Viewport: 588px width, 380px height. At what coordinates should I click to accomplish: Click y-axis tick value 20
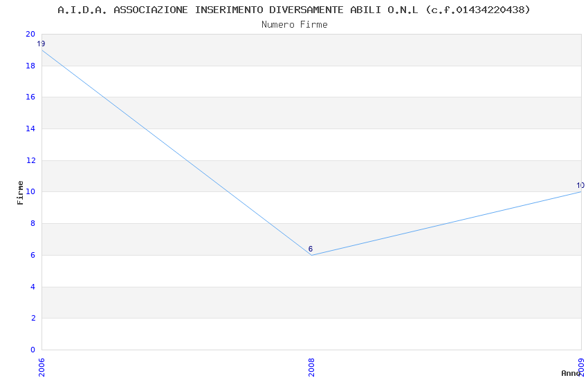30,34
